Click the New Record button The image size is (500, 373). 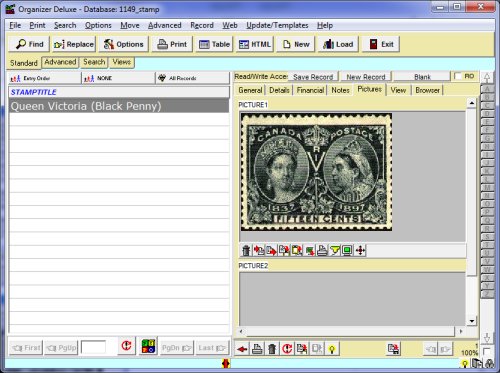click(366, 77)
